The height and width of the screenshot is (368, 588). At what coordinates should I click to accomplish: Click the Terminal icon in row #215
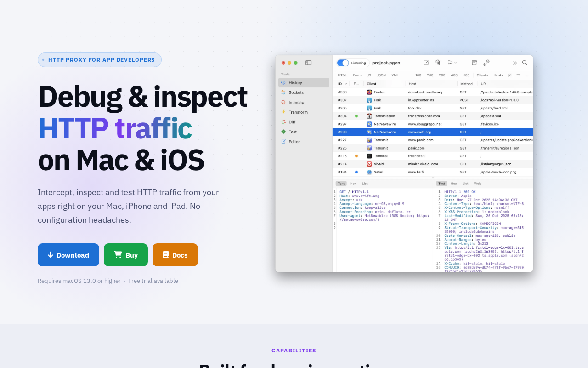coord(369,156)
